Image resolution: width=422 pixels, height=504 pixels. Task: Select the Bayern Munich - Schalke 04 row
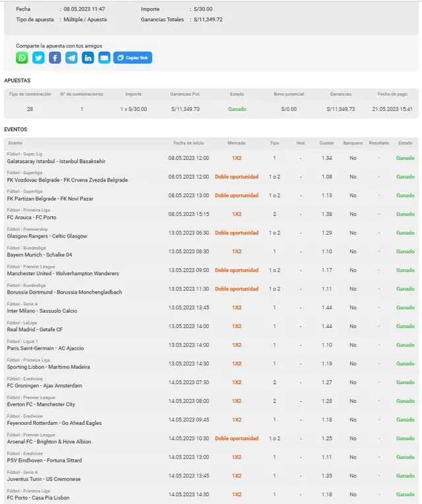[x=40, y=255]
